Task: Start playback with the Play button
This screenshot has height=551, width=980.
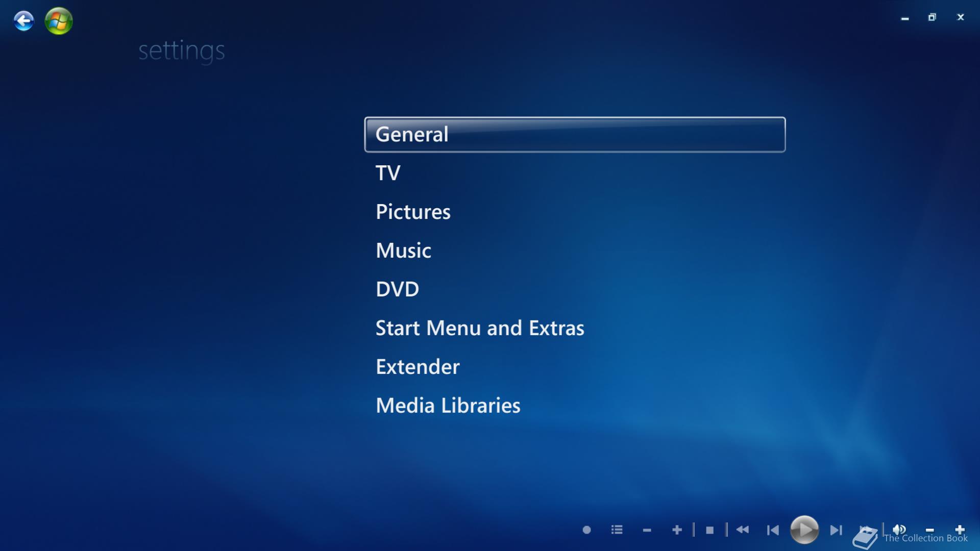Action: click(x=804, y=530)
